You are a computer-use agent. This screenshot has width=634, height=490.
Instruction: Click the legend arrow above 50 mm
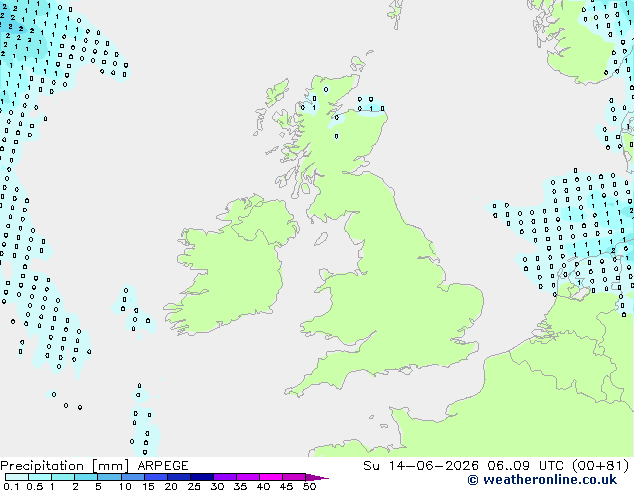tap(317, 477)
